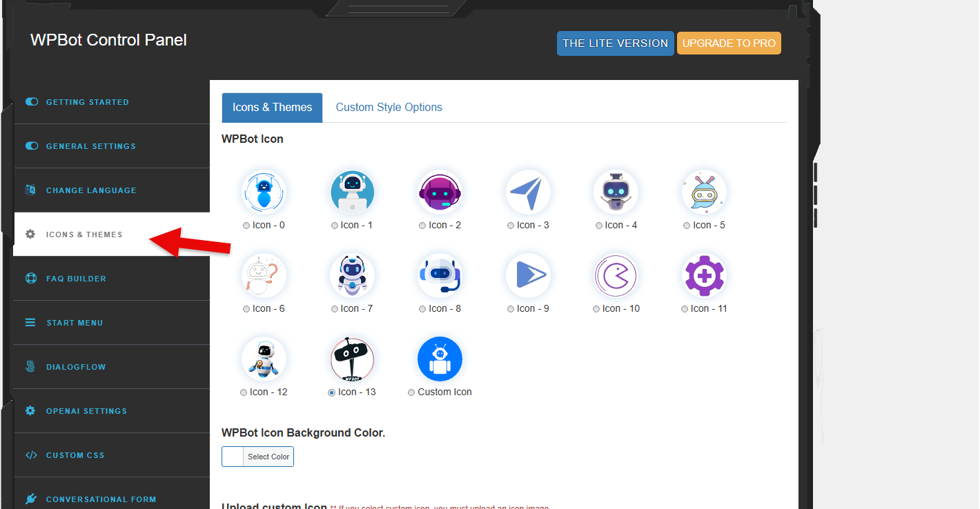This screenshot has width=980, height=509.
Task: Click the spiral icon beside Dialogflow
Action: coord(30,366)
